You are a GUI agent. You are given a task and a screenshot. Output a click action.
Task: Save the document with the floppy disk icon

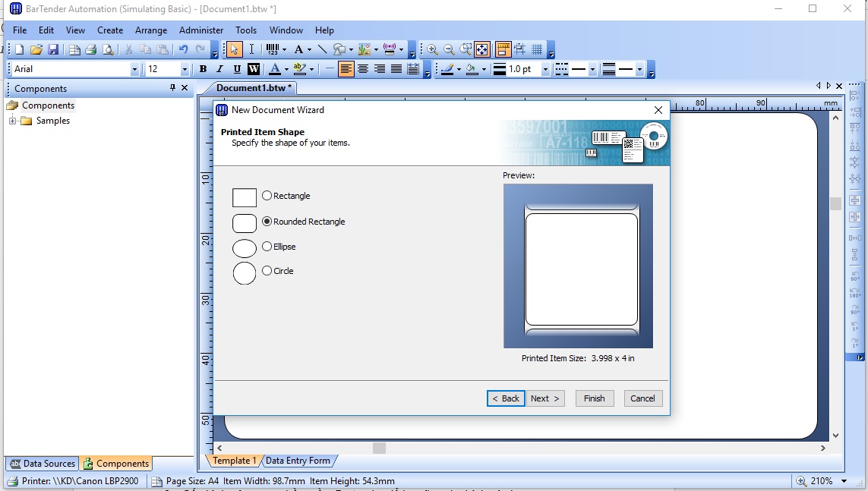[x=53, y=50]
